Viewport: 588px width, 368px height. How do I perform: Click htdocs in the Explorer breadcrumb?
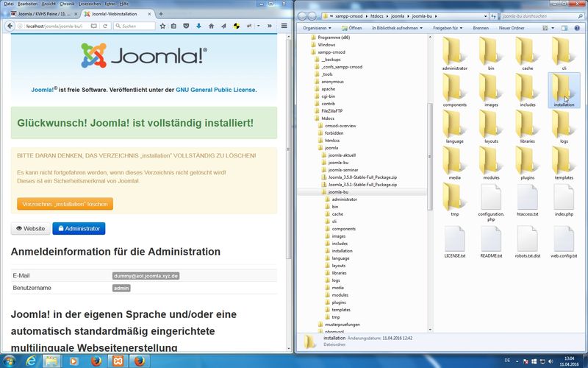pyautogui.click(x=377, y=16)
